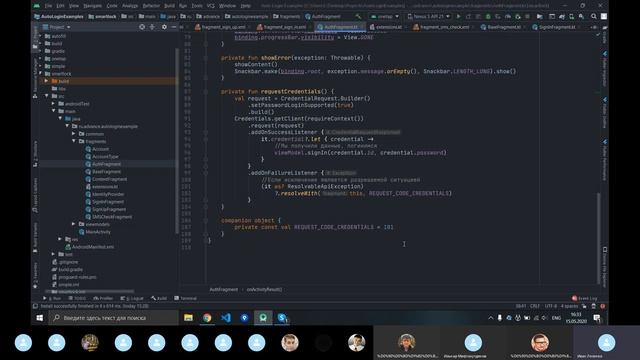The height and width of the screenshot is (360, 640).
Task: Click Android Studio taskbar icon
Action: (x=263, y=318)
